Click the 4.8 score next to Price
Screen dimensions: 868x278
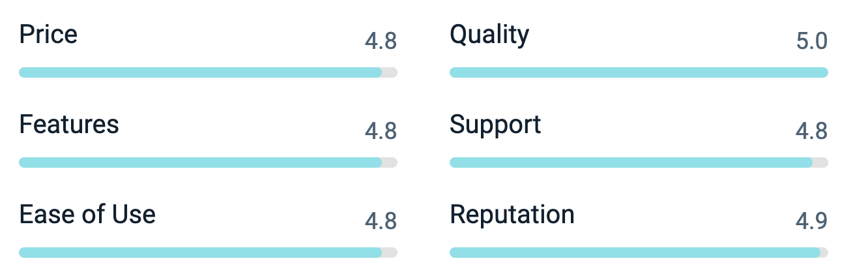[x=381, y=41]
